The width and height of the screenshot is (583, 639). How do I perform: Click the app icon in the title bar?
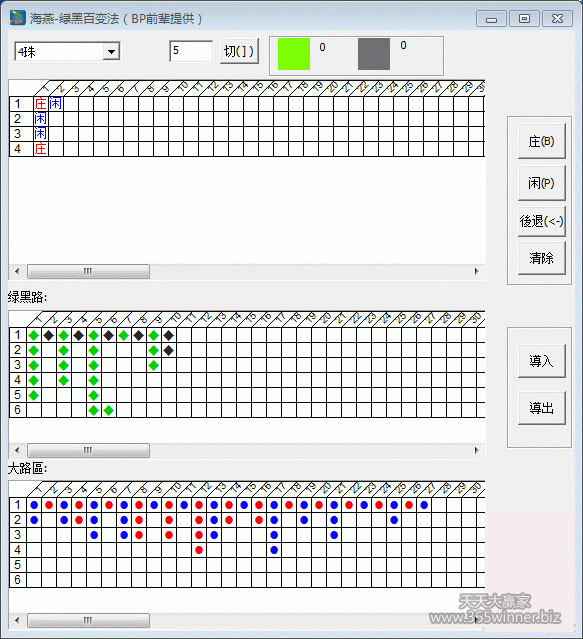point(18,18)
